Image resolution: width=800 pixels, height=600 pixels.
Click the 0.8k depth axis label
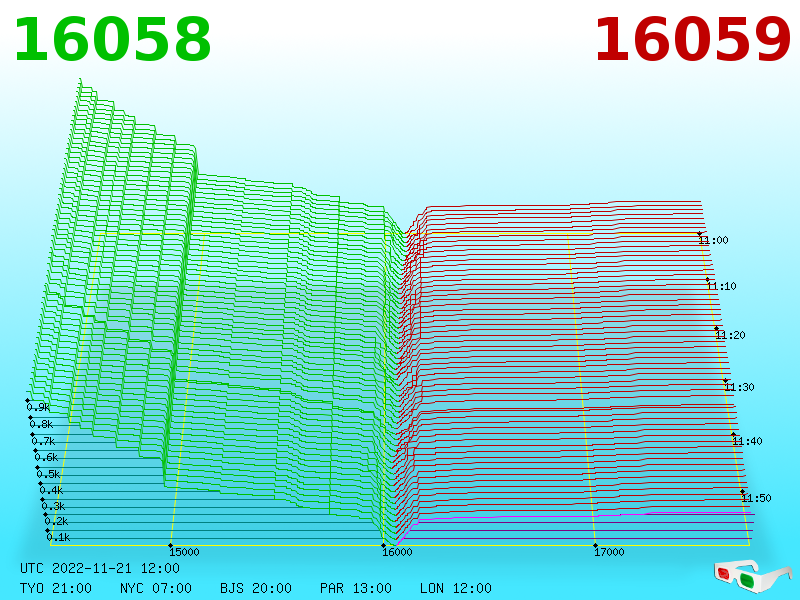click(x=41, y=424)
